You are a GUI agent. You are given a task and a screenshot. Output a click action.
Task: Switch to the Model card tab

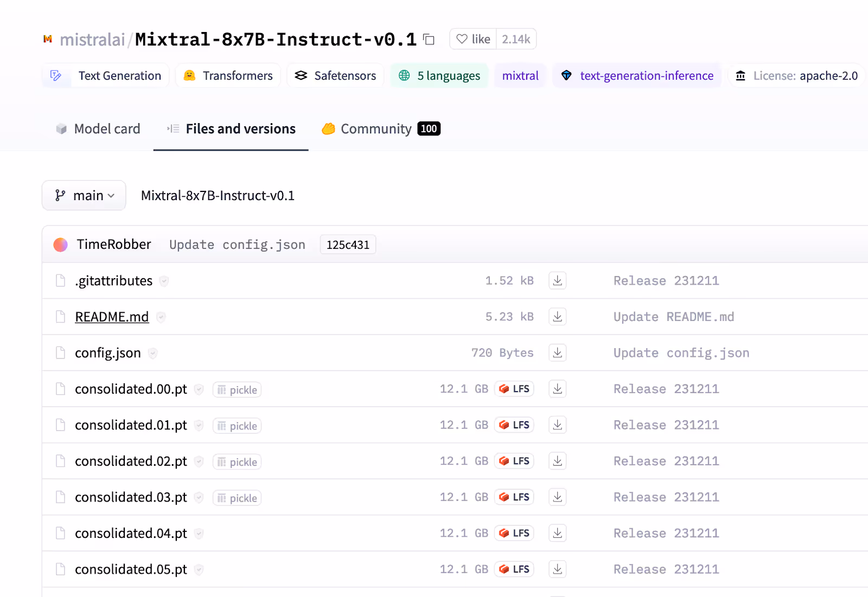tap(98, 129)
